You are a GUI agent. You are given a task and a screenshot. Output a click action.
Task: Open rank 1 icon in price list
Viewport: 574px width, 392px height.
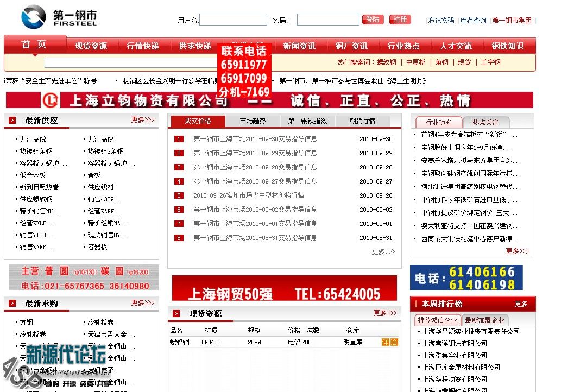tap(179, 139)
